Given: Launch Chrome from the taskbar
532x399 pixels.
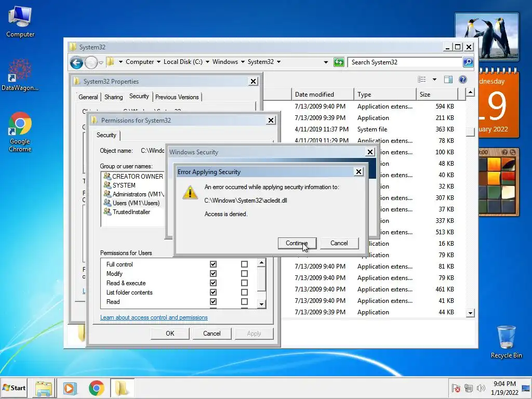Looking at the screenshot, I should tap(96, 388).
